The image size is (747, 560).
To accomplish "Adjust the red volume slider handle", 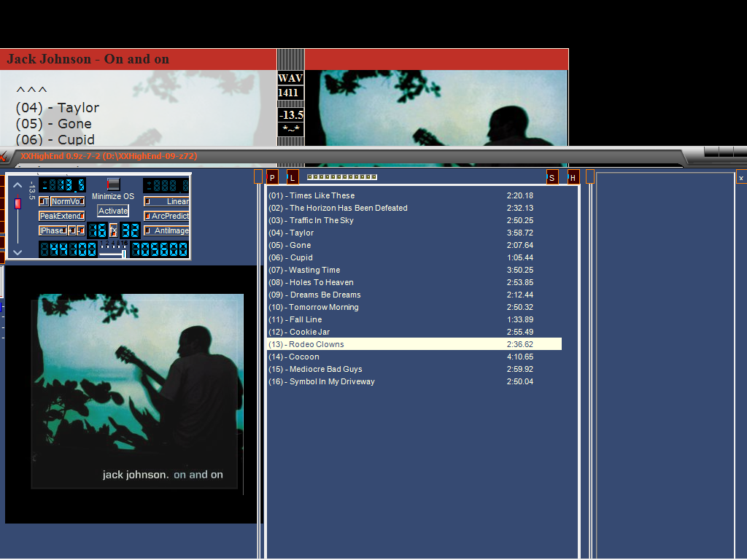I will (18, 204).
